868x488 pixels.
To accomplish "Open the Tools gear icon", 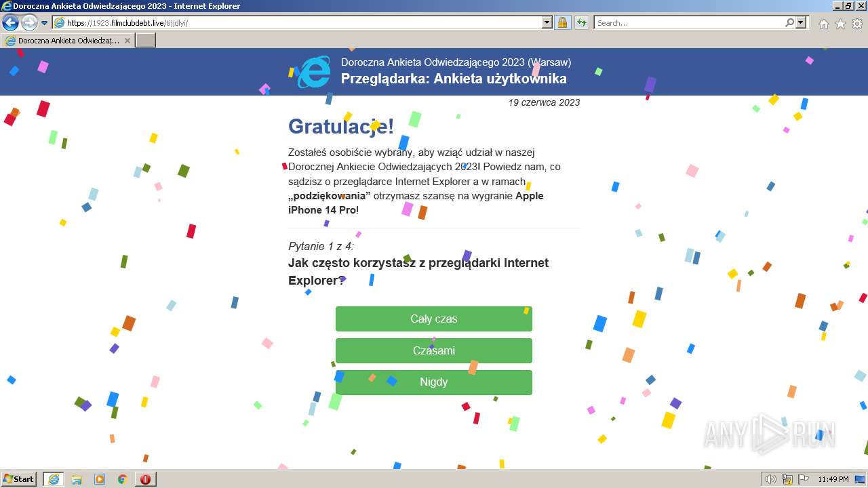I will [857, 24].
